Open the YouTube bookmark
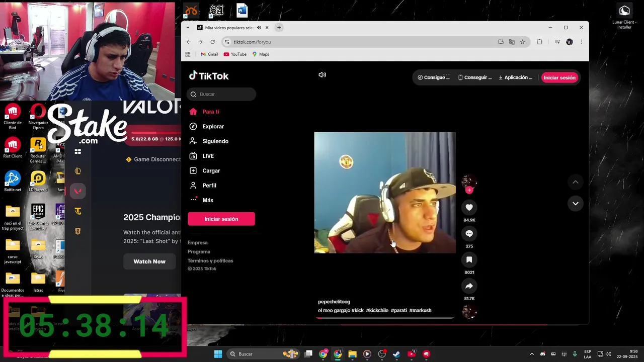 pos(235,54)
